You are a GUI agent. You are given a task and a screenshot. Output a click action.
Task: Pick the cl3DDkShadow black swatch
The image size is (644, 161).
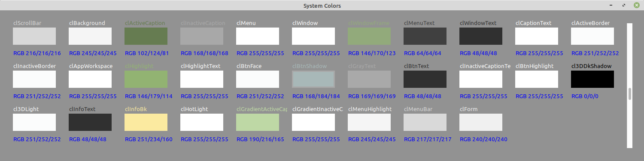pyautogui.click(x=592, y=79)
